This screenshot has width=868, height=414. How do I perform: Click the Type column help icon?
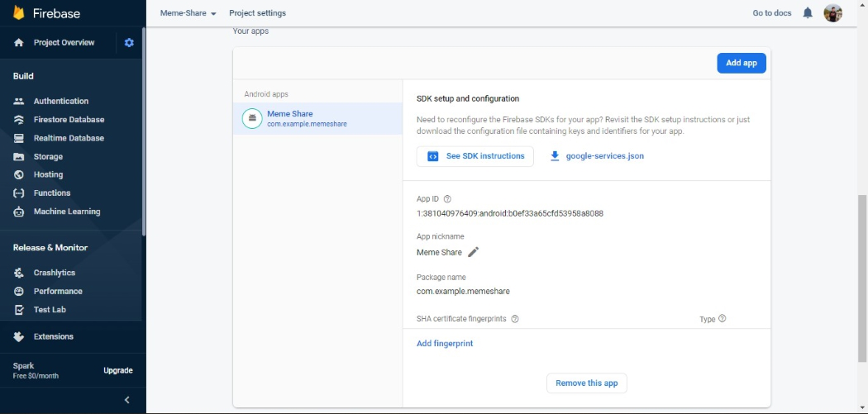click(x=723, y=319)
